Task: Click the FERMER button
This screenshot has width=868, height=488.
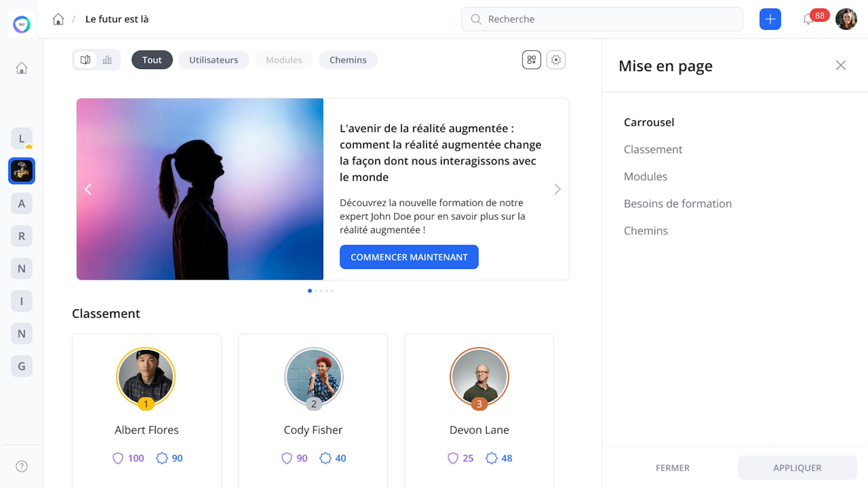Action: (672, 468)
